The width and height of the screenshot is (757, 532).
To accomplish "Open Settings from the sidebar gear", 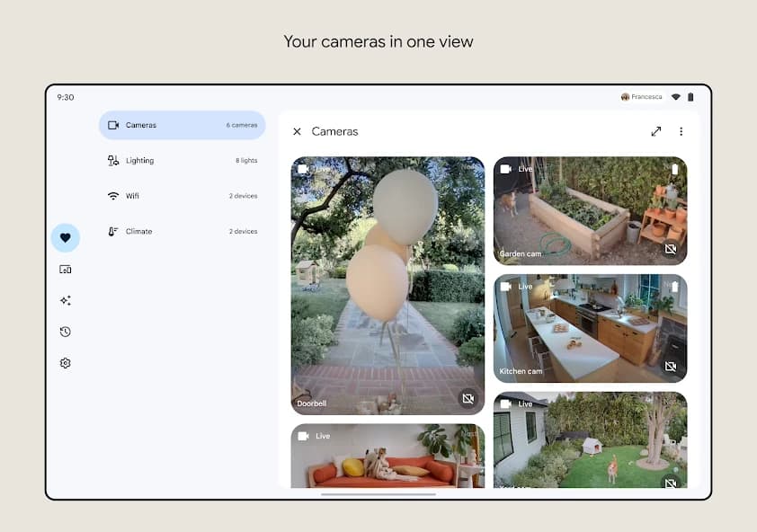I will pyautogui.click(x=65, y=363).
